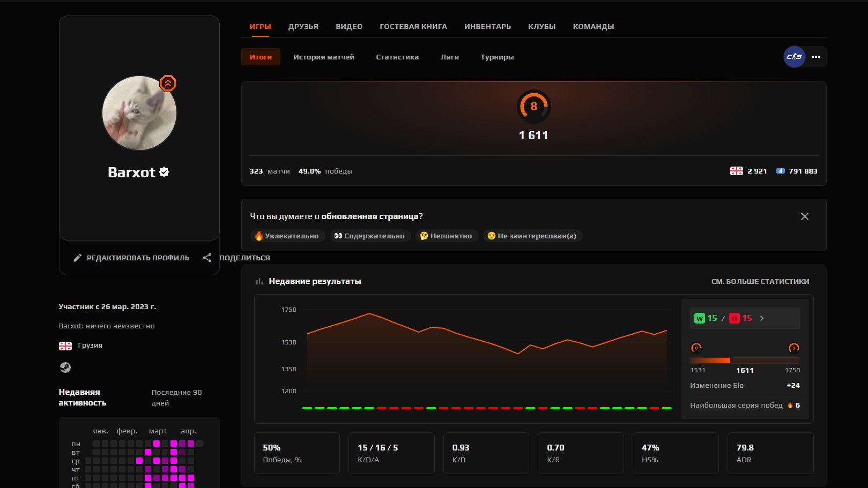Click the 79.8 ADR stat card

tap(770, 453)
